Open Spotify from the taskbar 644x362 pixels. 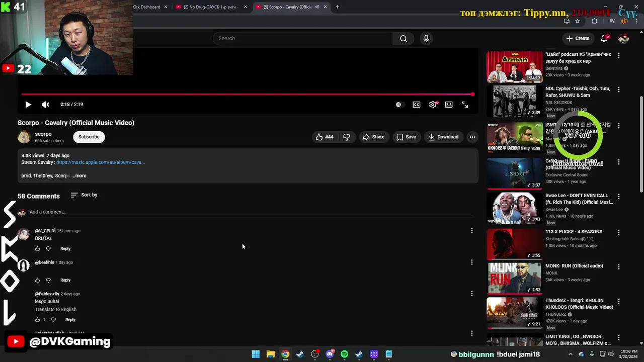344,354
